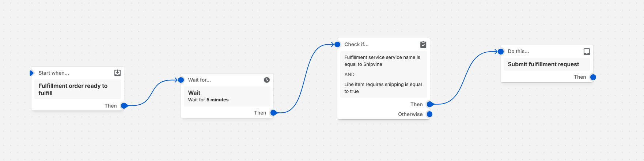
Task: Select the Submit fulfillment request action
Action: coord(543,64)
